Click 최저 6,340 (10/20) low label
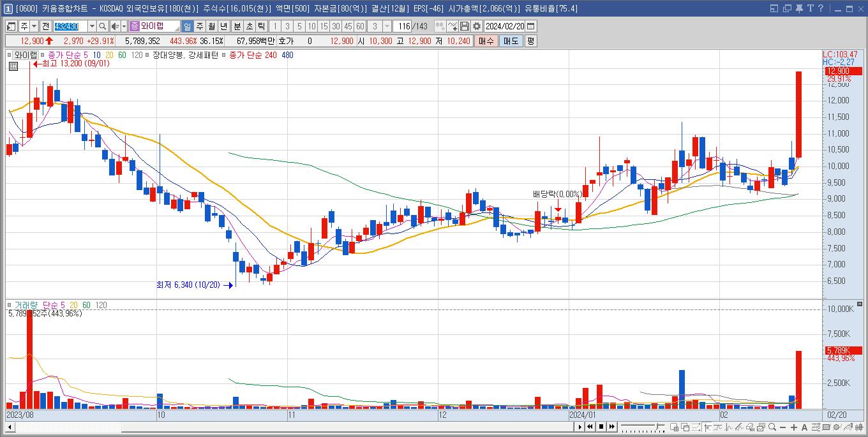Screen dimensions: 868x437 pos(188,285)
